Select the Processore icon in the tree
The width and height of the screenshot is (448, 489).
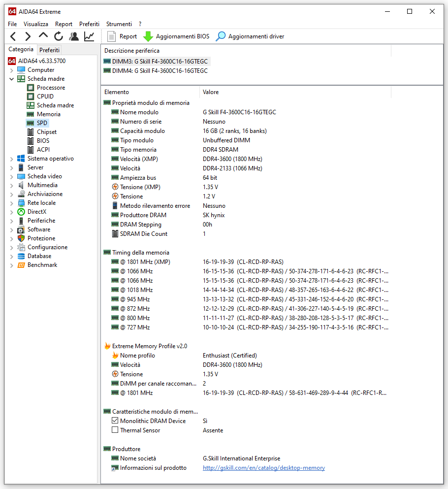tap(31, 88)
